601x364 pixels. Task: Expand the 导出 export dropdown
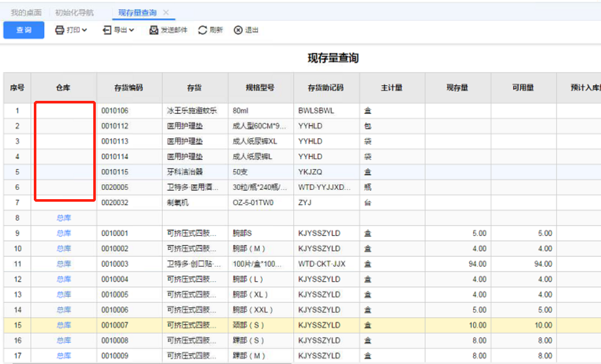click(118, 30)
